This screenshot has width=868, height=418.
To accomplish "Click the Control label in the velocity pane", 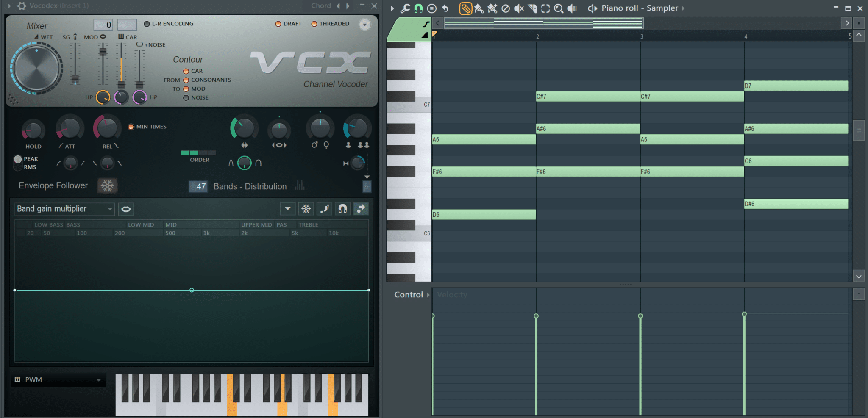I will [408, 294].
